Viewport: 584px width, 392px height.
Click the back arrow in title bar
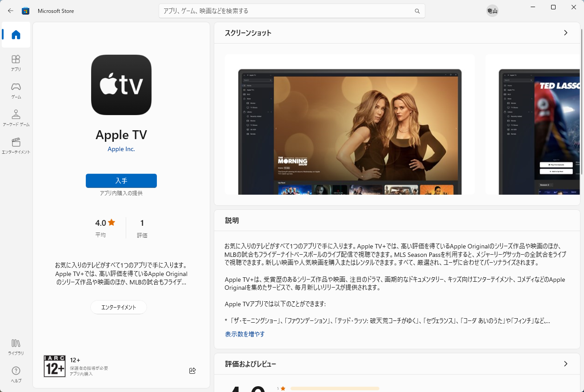(11, 11)
